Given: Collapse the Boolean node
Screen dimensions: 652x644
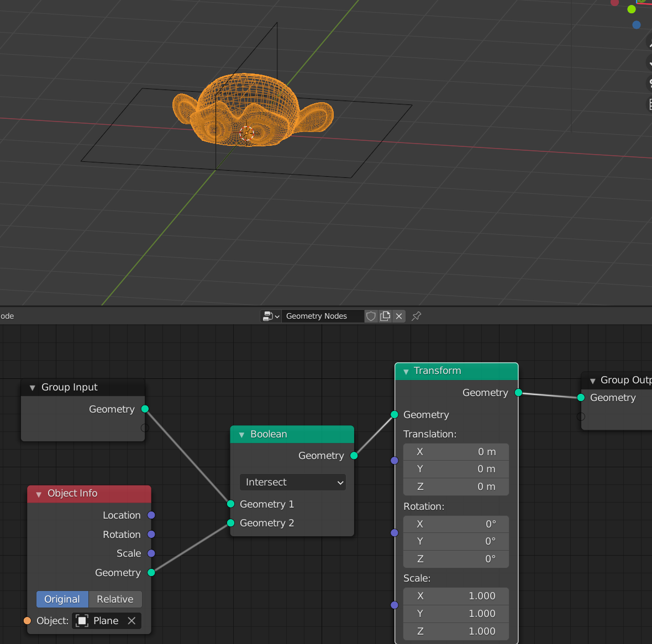Looking at the screenshot, I should click(x=241, y=435).
